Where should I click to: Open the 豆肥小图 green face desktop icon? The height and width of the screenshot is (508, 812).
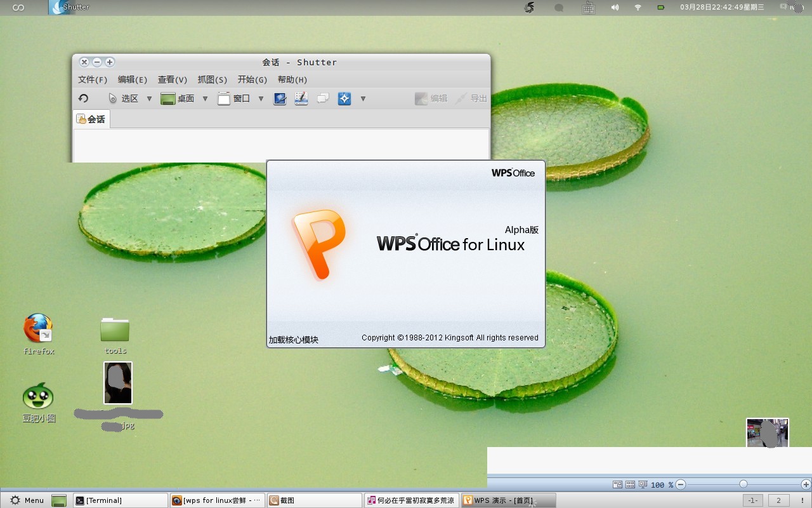click(39, 403)
